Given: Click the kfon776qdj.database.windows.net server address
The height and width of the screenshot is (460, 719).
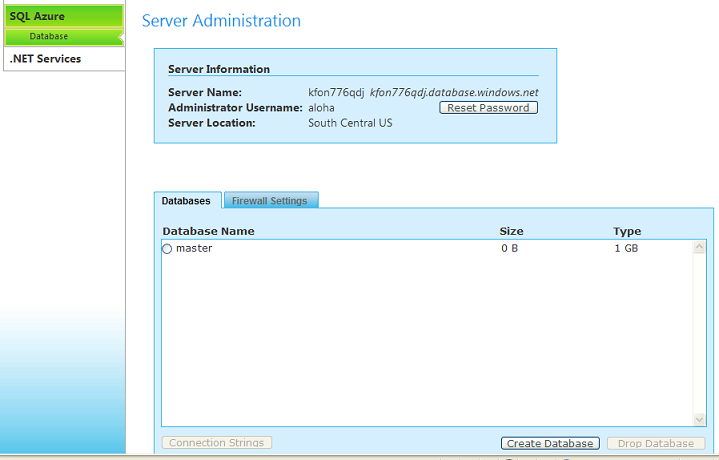Looking at the screenshot, I should (x=454, y=92).
